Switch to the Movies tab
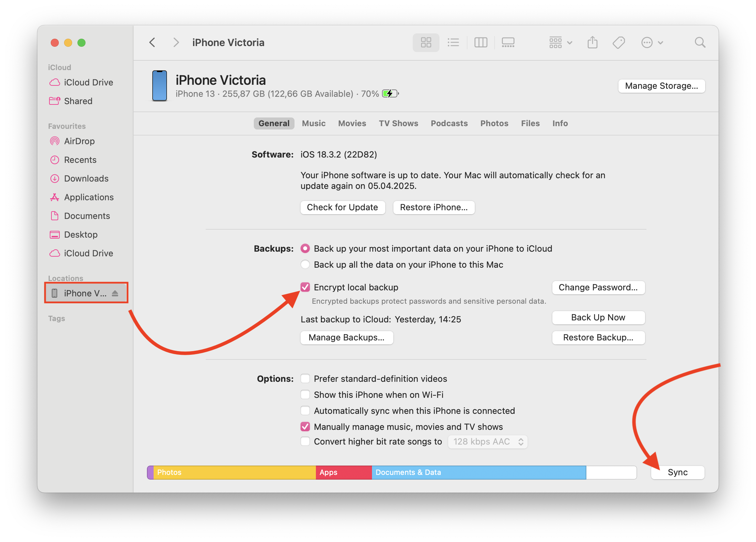The height and width of the screenshot is (542, 756). pos(352,123)
